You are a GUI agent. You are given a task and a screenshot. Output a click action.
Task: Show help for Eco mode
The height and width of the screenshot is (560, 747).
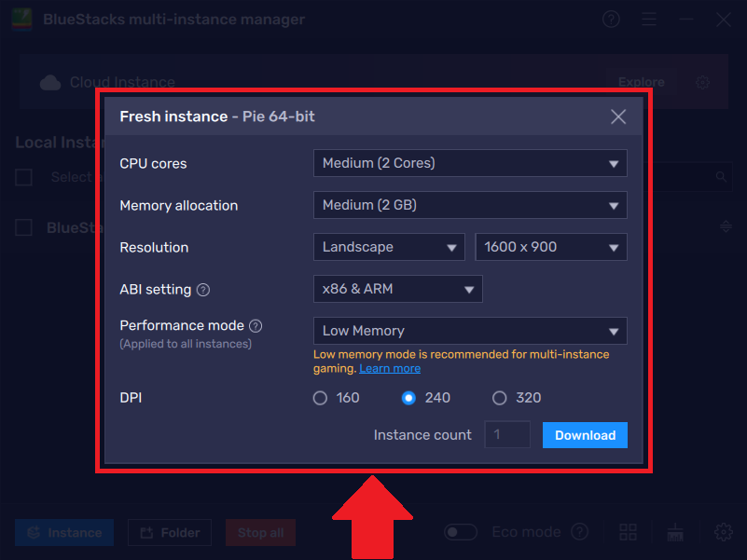click(580, 531)
